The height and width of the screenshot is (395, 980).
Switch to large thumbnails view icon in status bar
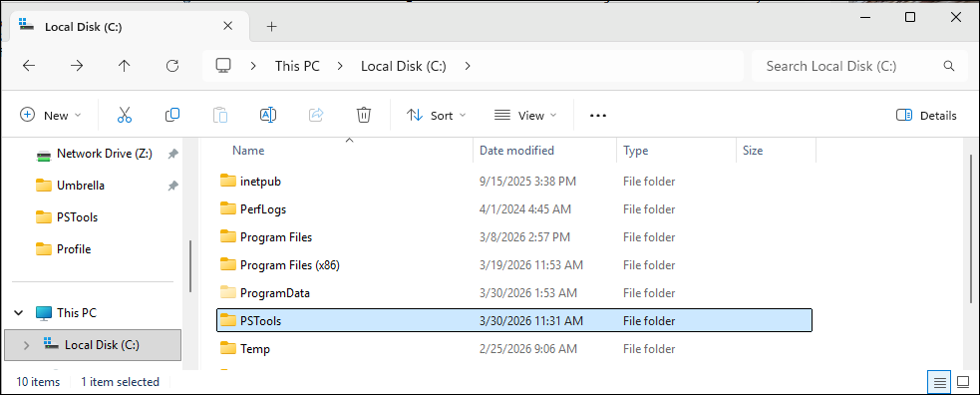click(x=962, y=382)
